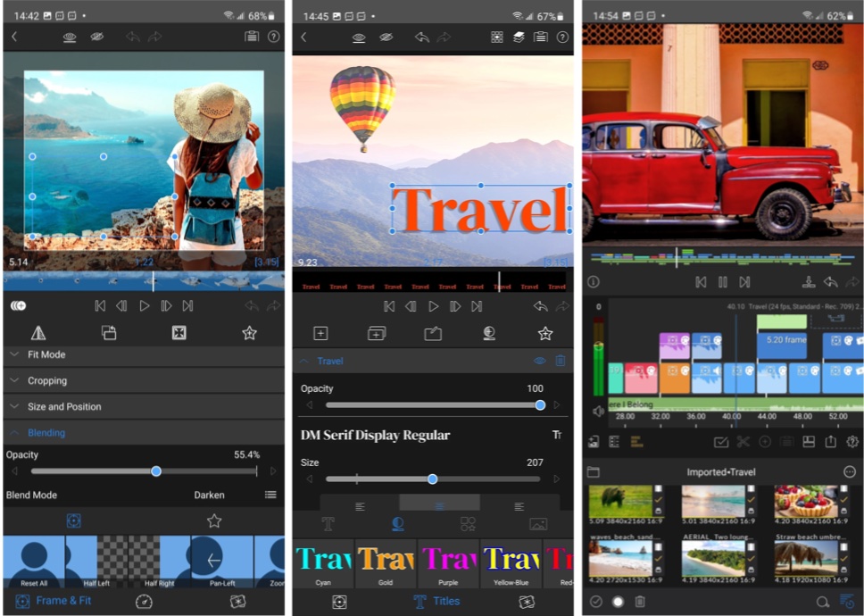Open the Speed editor gauge icon

(144, 602)
